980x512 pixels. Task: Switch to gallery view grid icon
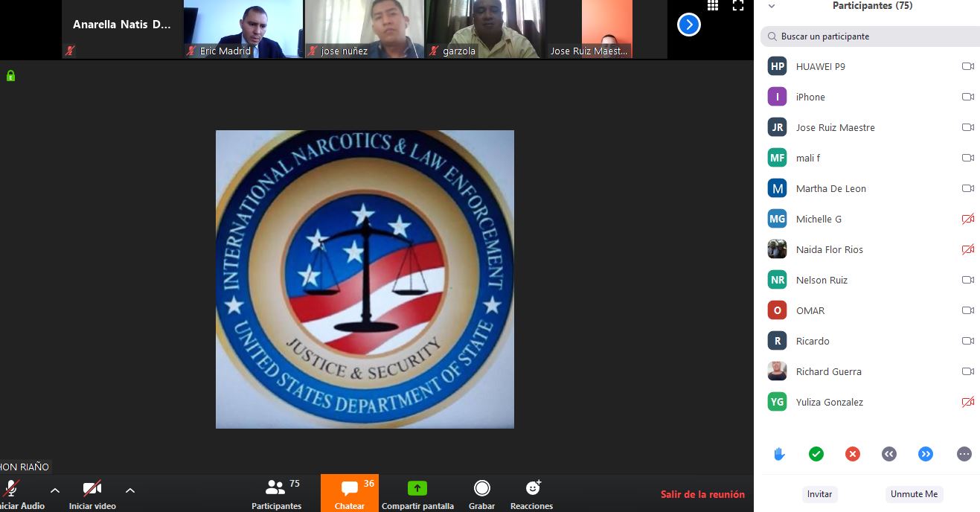(x=713, y=5)
